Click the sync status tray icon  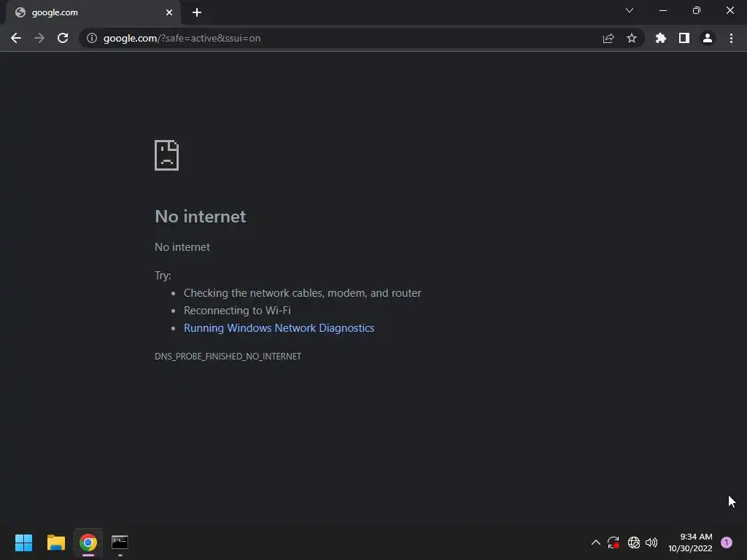pyautogui.click(x=613, y=542)
